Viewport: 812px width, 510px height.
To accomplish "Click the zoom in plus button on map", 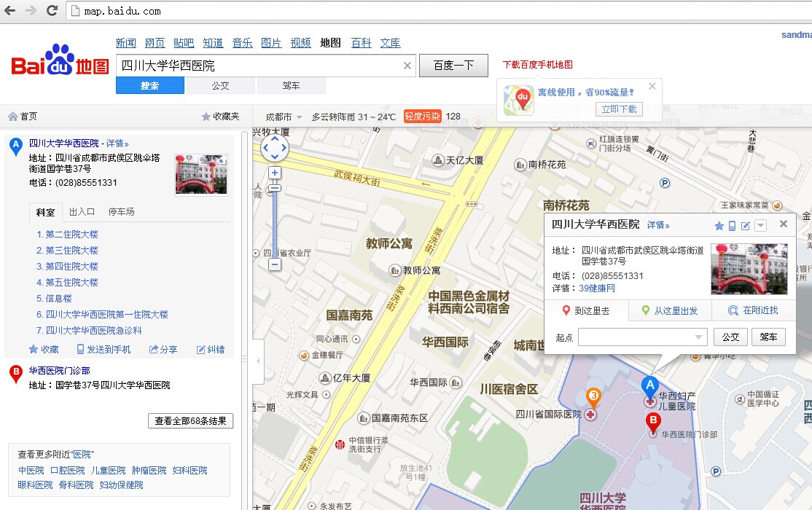I will [x=275, y=173].
